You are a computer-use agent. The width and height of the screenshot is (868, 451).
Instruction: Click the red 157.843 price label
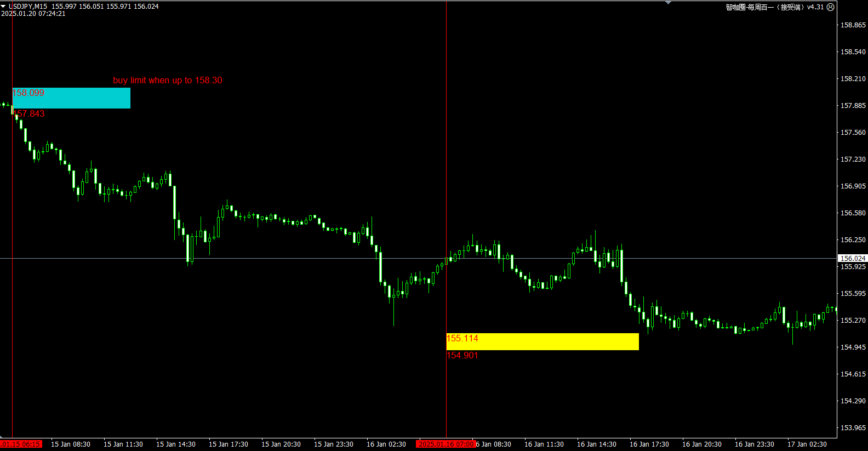pos(30,114)
